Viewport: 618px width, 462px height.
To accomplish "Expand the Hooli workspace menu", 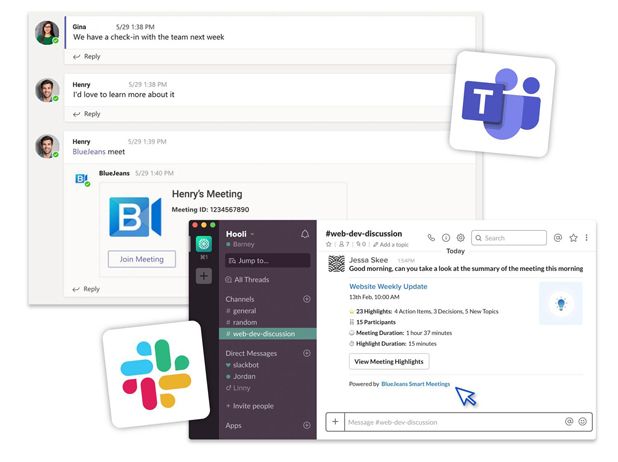I will click(240, 234).
